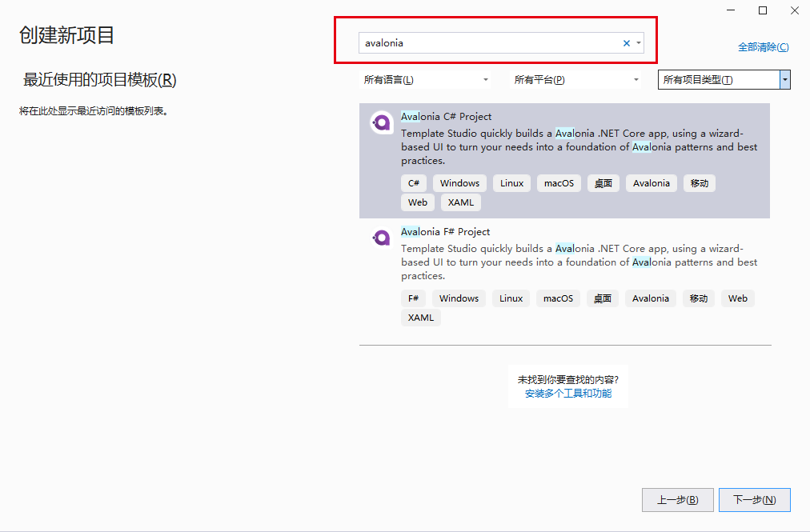The height and width of the screenshot is (532, 810).
Task: Click the C# tag on C# project
Action: [x=413, y=183]
